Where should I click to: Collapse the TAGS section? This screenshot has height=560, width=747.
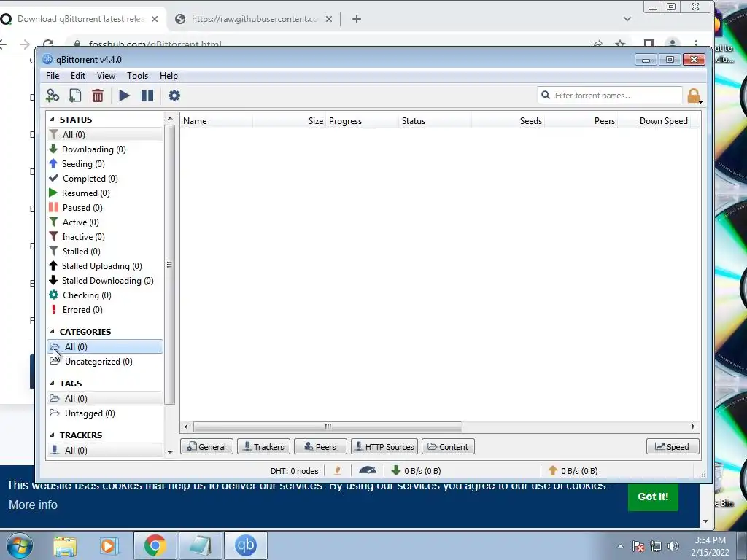(x=52, y=384)
